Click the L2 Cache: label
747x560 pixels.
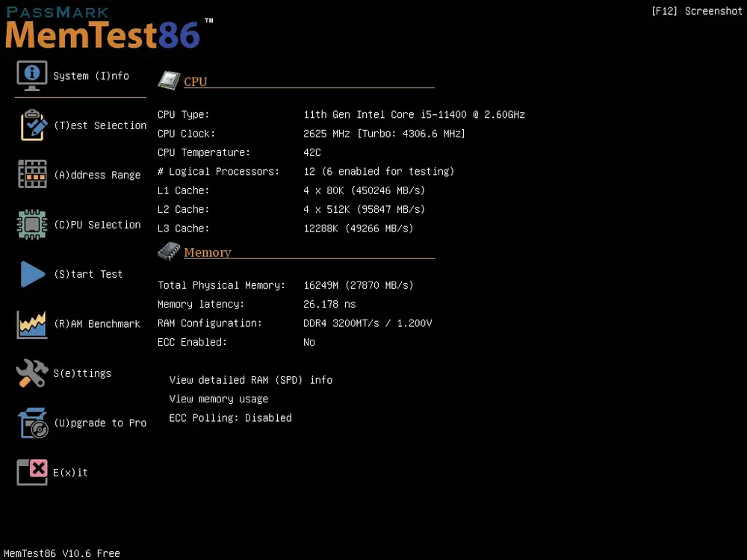[x=184, y=210]
